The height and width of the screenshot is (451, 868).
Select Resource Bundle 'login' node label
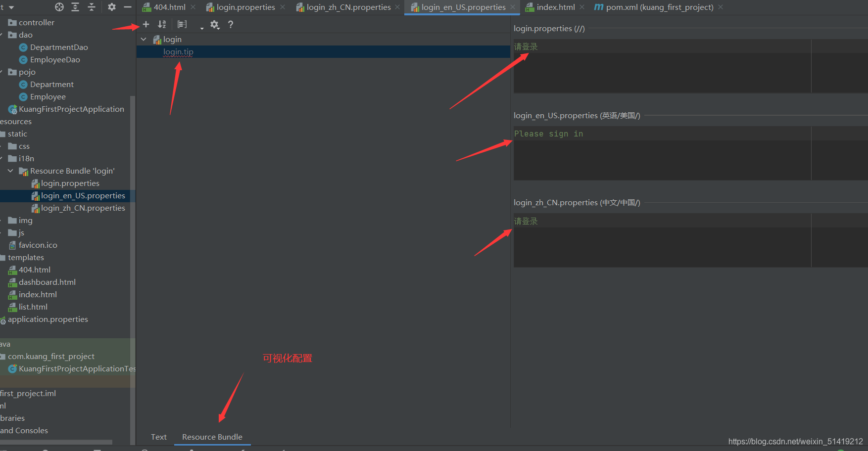pyautogui.click(x=72, y=171)
